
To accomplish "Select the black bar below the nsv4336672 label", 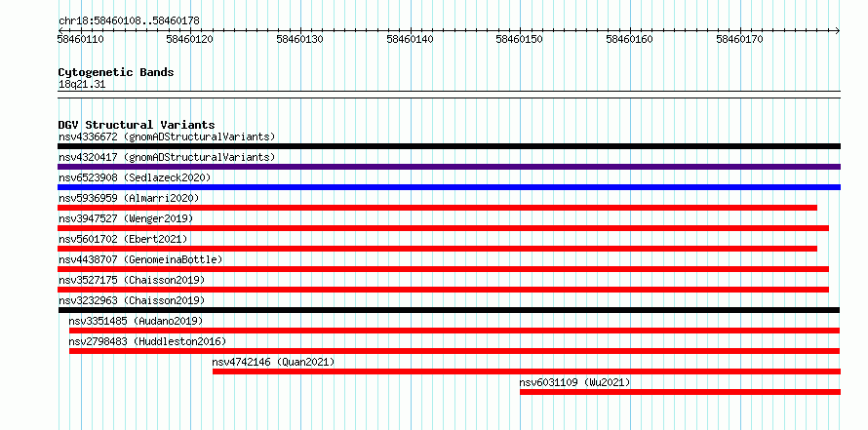I will pos(449,146).
